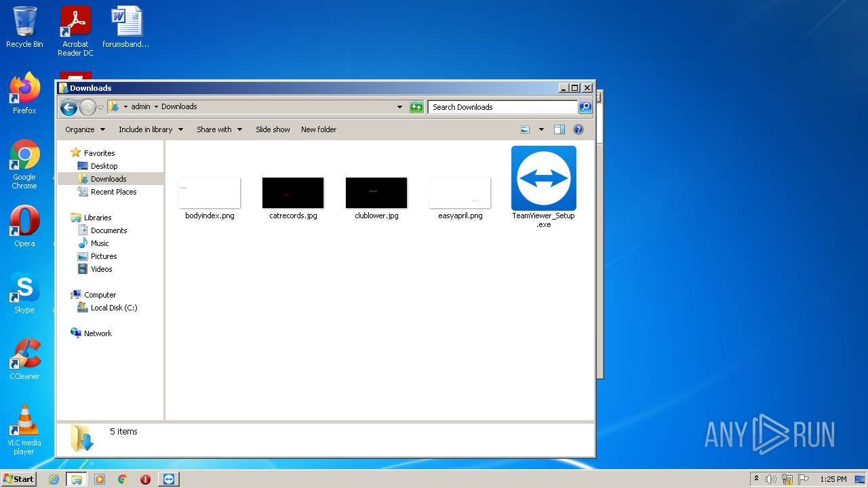Select the catrecords.jpg thumbnail
The image size is (868, 488).
tap(293, 199)
